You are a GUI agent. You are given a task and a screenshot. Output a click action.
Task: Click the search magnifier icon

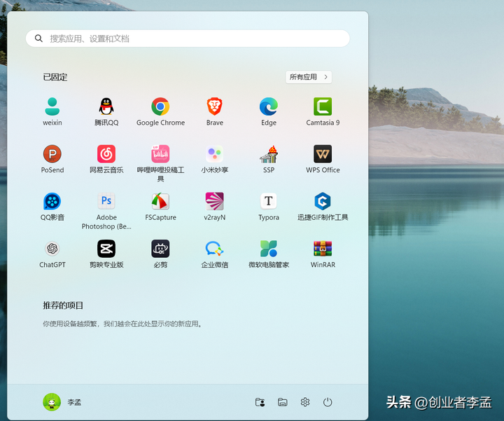[x=38, y=39]
